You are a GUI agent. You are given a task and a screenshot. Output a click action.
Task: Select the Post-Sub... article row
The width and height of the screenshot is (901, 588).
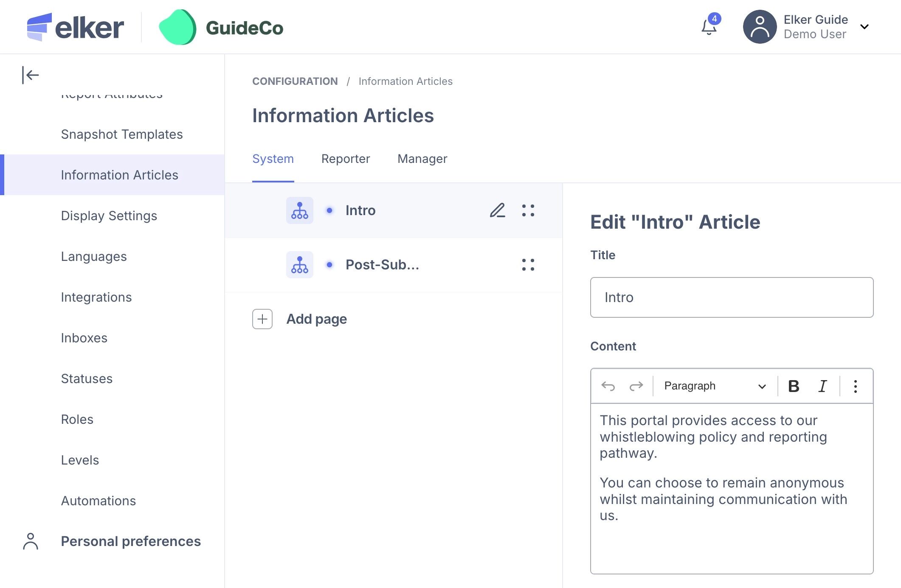(x=382, y=265)
